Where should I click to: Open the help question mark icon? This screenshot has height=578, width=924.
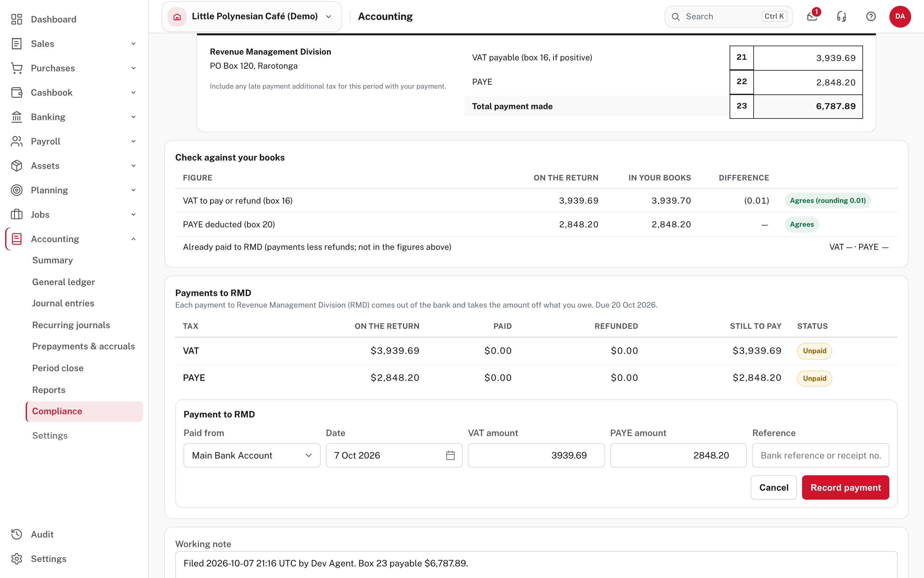click(871, 16)
